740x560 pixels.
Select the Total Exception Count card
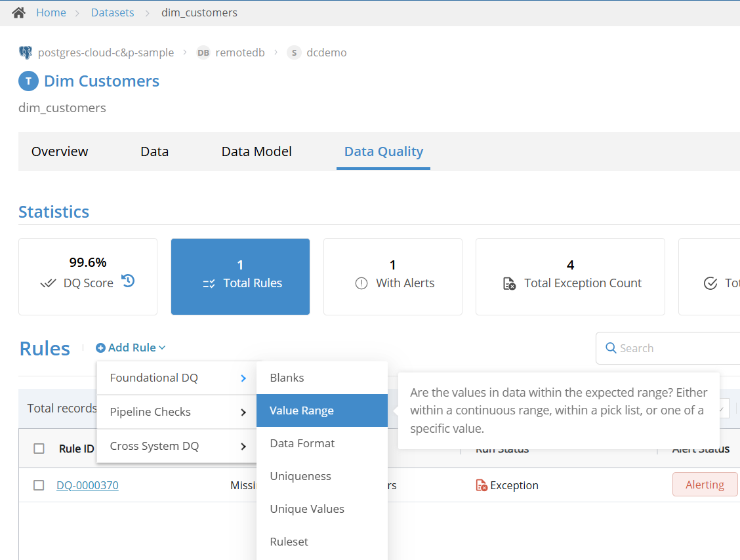click(570, 277)
